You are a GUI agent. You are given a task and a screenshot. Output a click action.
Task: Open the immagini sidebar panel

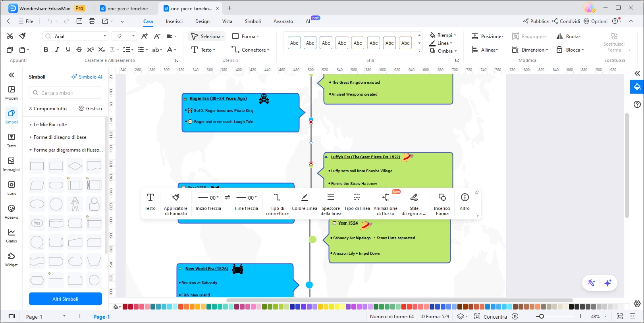click(12, 164)
